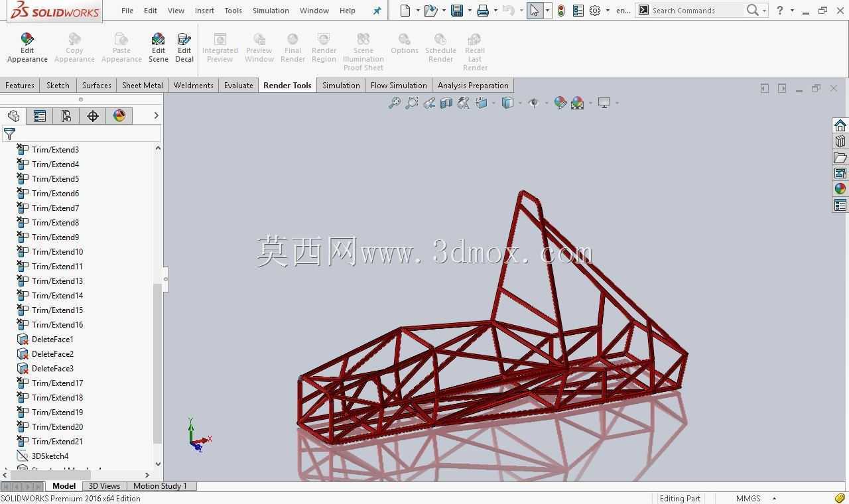Open View Orientation icon
Viewport: 849px width, 504px height.
tap(482, 103)
